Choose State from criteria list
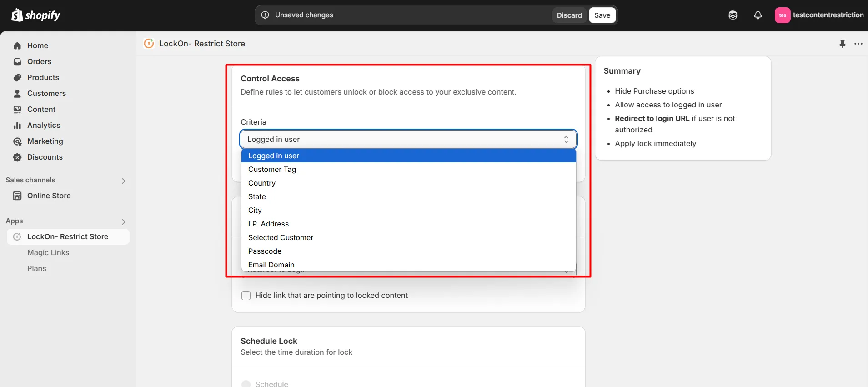This screenshot has height=387, width=868. (x=408, y=196)
